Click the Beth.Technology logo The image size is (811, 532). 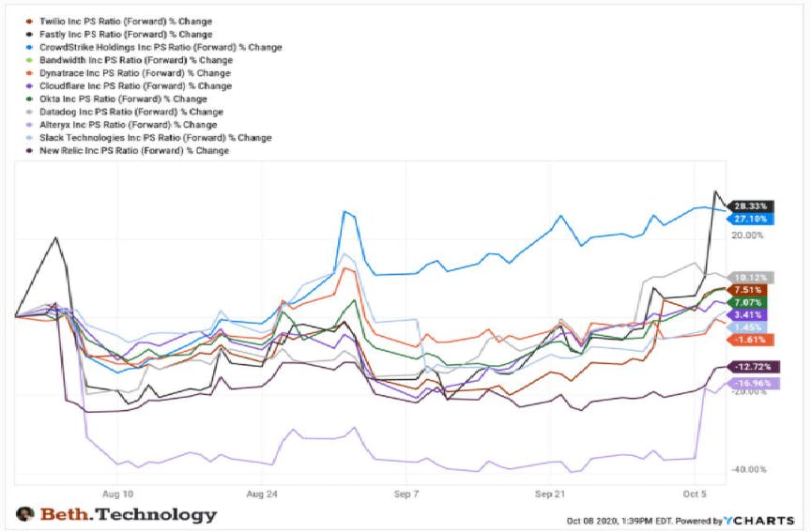point(116,514)
